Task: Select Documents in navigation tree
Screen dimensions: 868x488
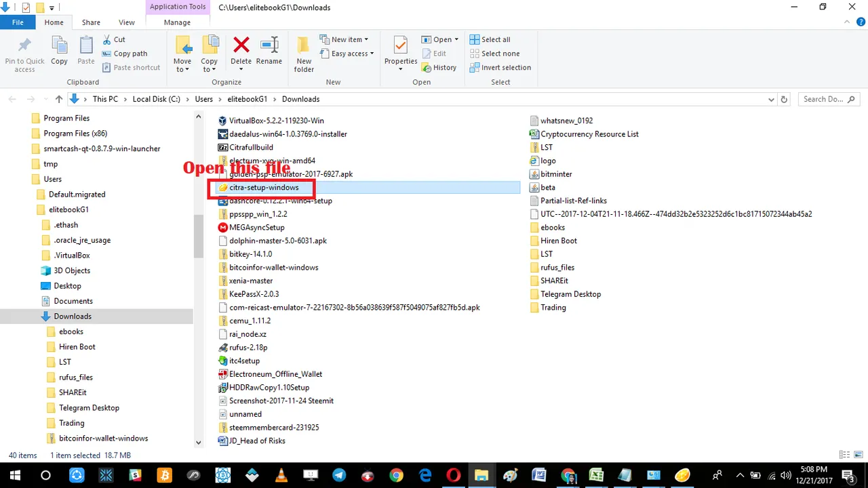Action: pyautogui.click(x=73, y=301)
